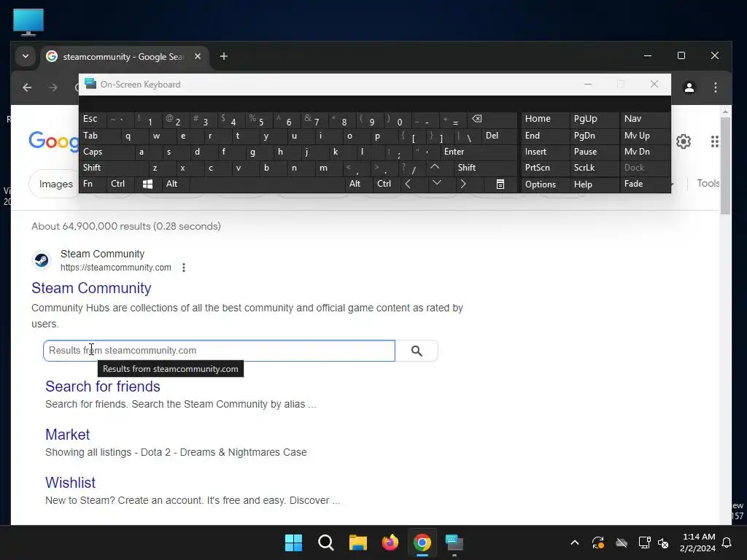Open a new Chrome tab
747x560 pixels.
click(x=223, y=57)
